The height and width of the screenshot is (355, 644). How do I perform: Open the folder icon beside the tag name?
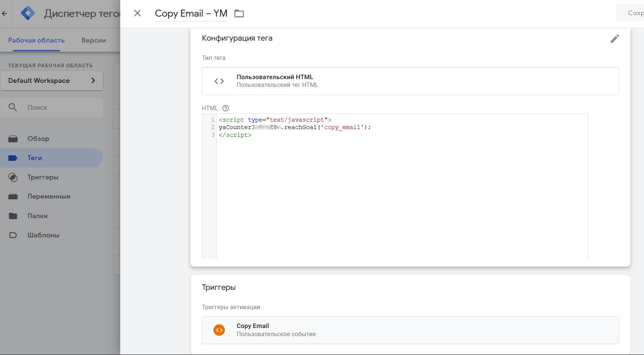[239, 14]
